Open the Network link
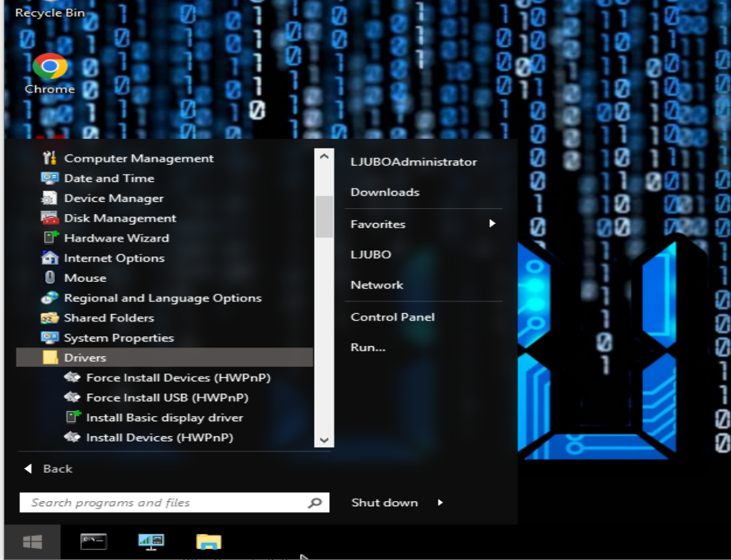This screenshot has height=560, width=731. pos(377,285)
